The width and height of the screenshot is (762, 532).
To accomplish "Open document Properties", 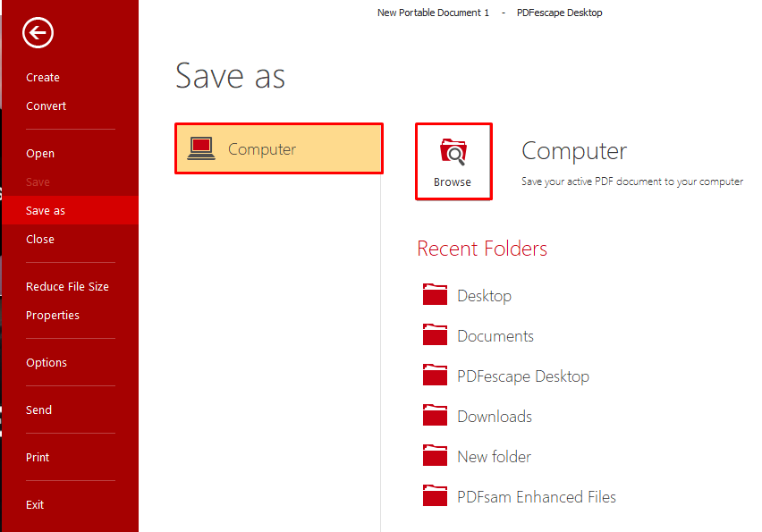I will coord(53,316).
